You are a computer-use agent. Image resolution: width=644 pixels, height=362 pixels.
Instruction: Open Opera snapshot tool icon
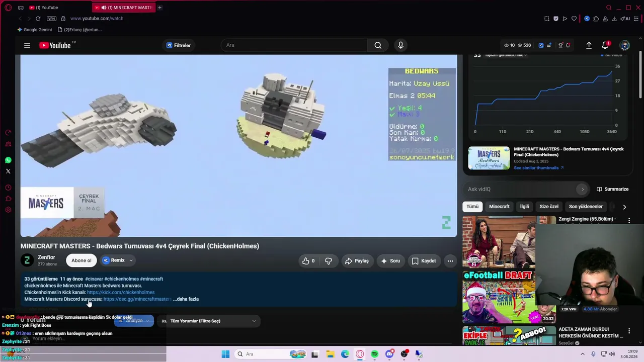coord(547,19)
